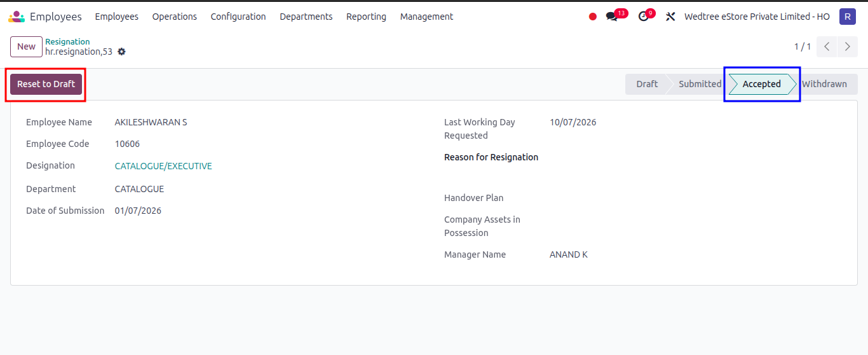Open the activities clock icon with 9 badge

(x=644, y=17)
